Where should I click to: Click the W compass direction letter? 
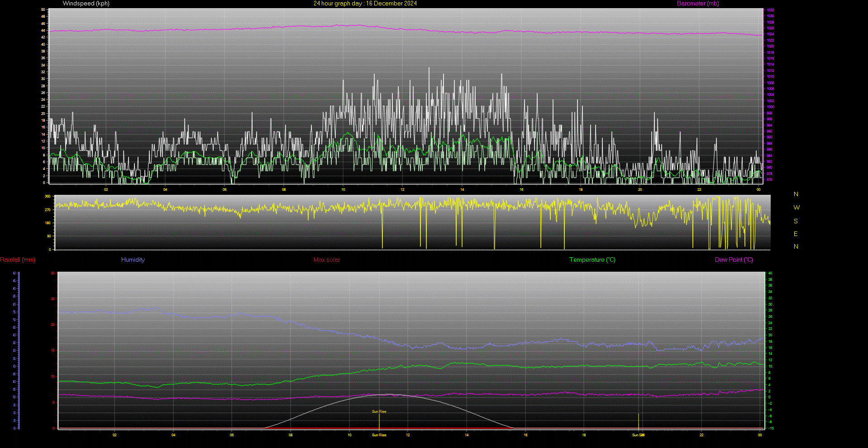796,208
